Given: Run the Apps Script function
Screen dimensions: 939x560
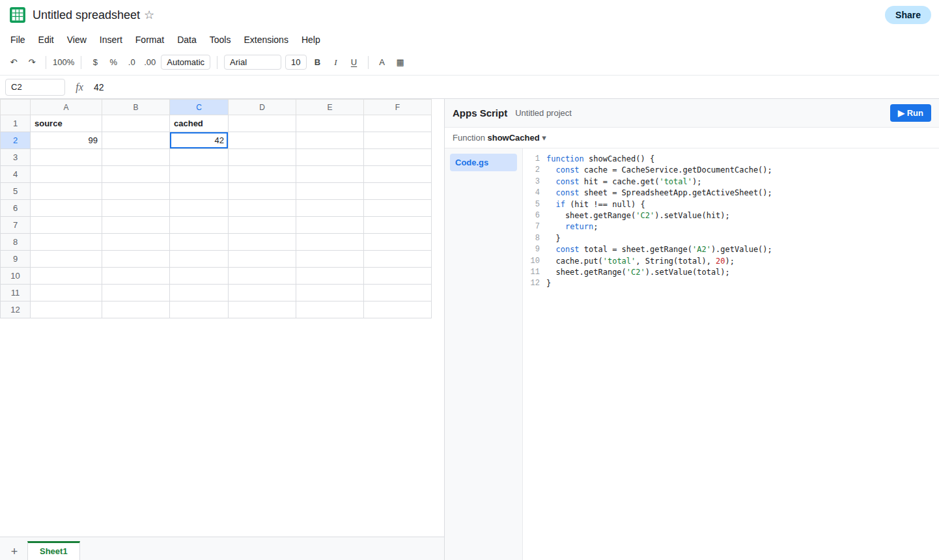Looking at the screenshot, I should (x=910, y=113).
